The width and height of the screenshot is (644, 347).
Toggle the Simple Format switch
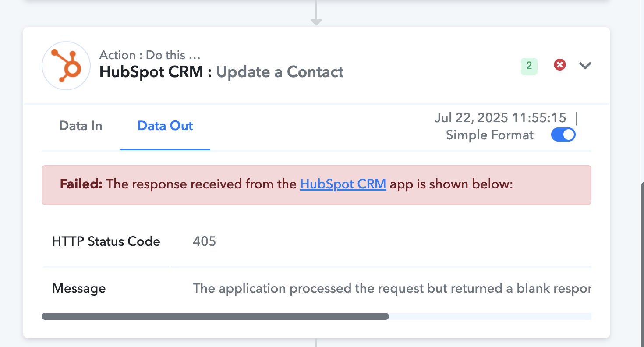coord(563,135)
